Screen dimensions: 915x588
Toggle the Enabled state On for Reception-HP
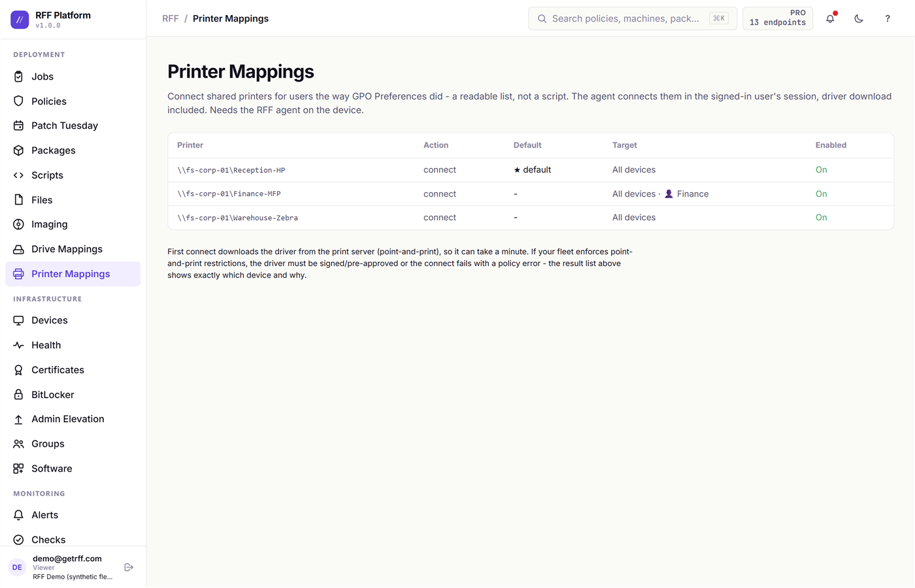pyautogui.click(x=821, y=170)
